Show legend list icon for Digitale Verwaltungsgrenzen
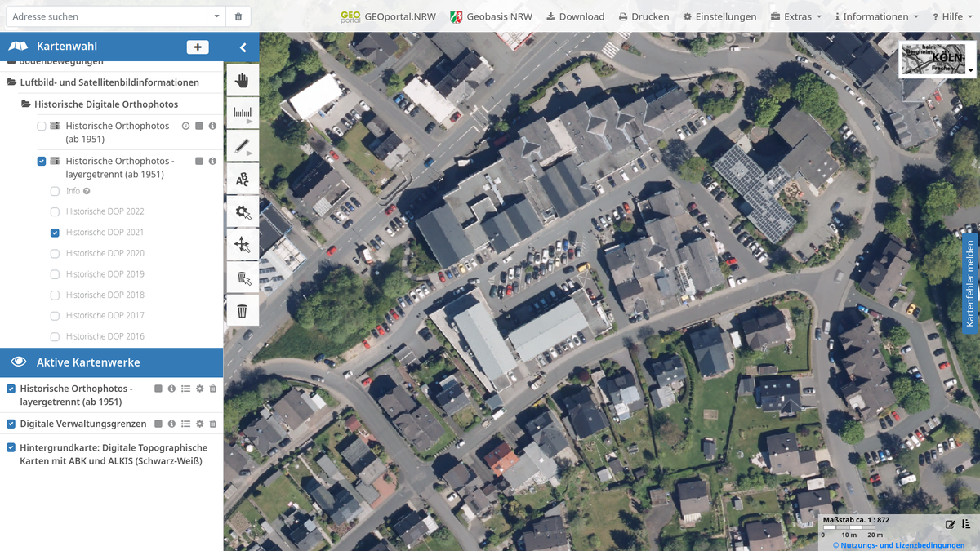This screenshot has height=551, width=980. [185, 424]
